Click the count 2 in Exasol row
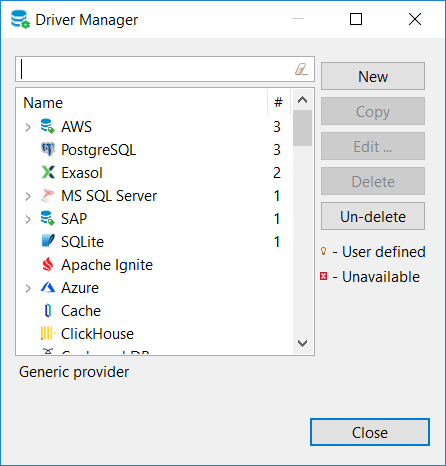Viewport: 446px width, 466px height. coord(277,173)
